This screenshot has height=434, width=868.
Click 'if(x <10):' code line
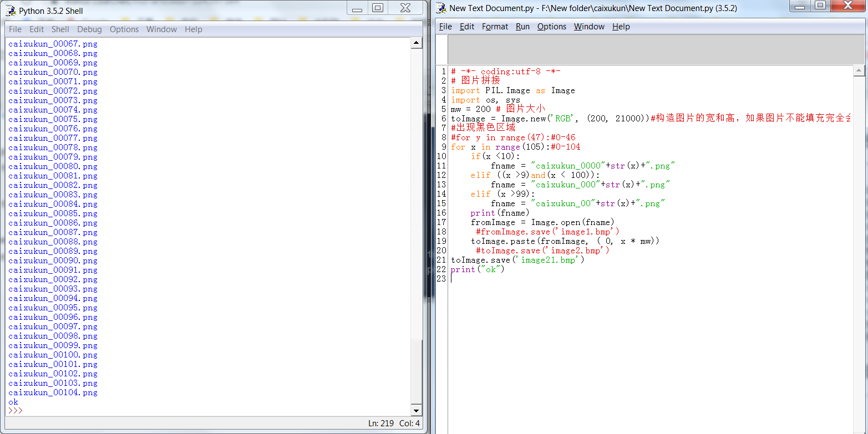[495, 156]
